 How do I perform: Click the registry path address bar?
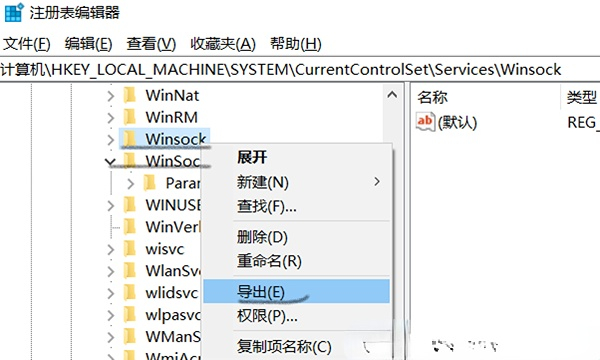click(x=300, y=70)
